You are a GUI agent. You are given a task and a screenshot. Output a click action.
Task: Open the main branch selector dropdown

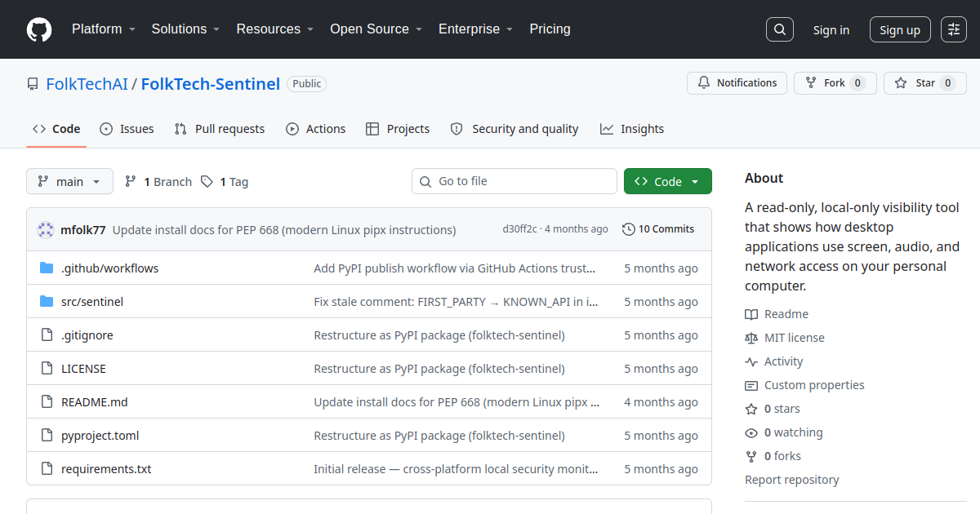point(69,181)
